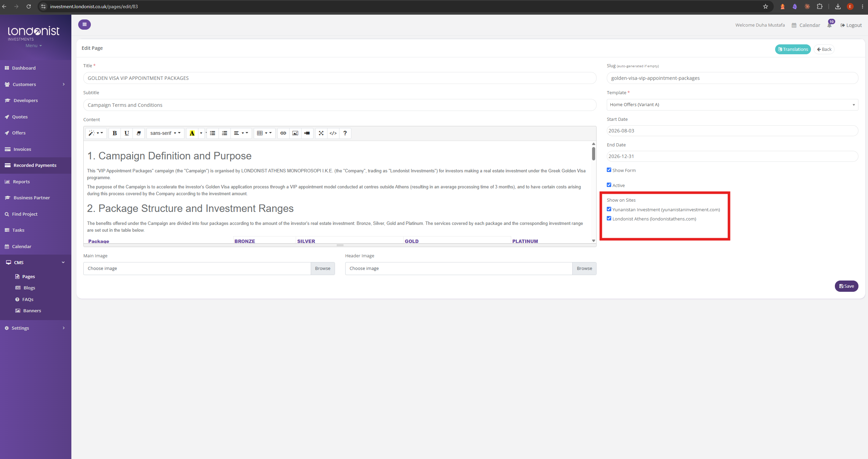The width and height of the screenshot is (868, 459).
Task: Open Recorded Payments in the sidebar
Action: pos(36,165)
